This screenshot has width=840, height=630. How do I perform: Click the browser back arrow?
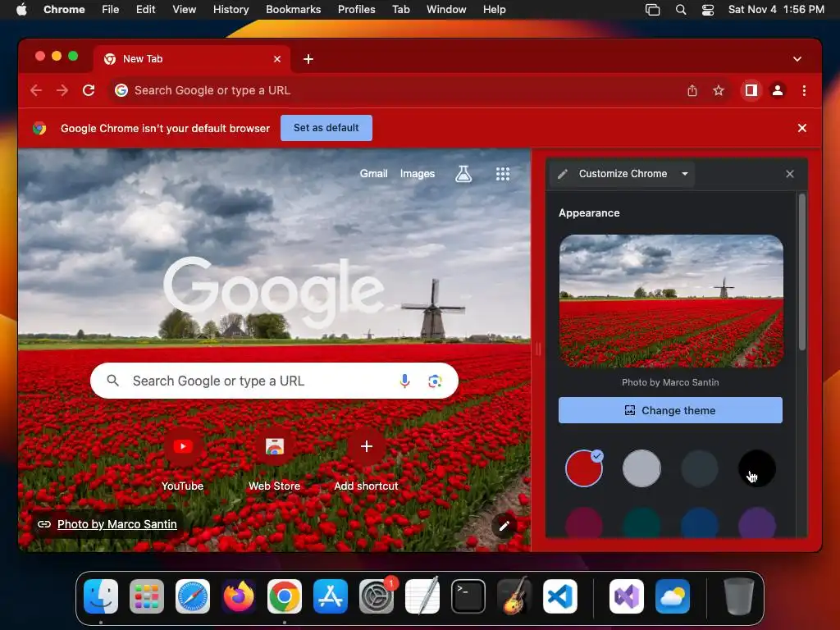pyautogui.click(x=36, y=90)
